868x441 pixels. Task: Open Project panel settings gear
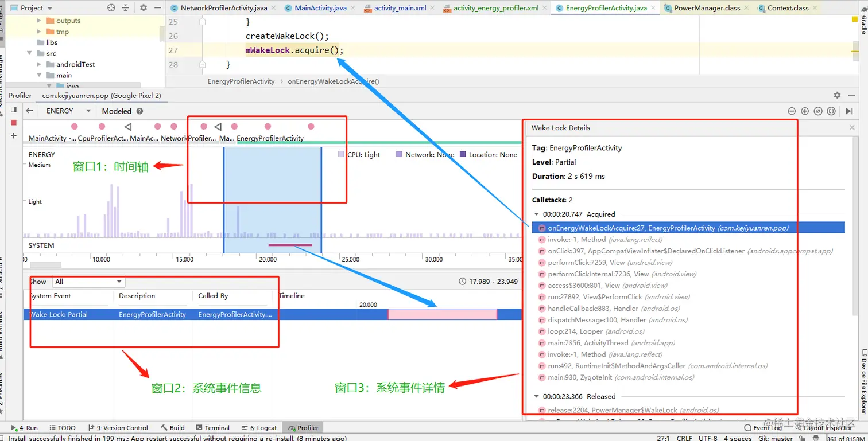click(144, 8)
